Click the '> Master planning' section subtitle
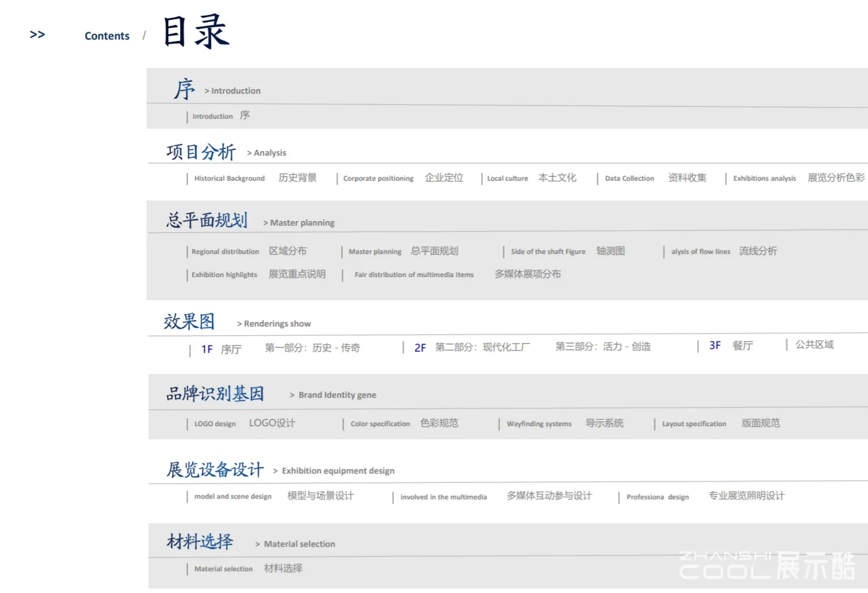 point(299,223)
